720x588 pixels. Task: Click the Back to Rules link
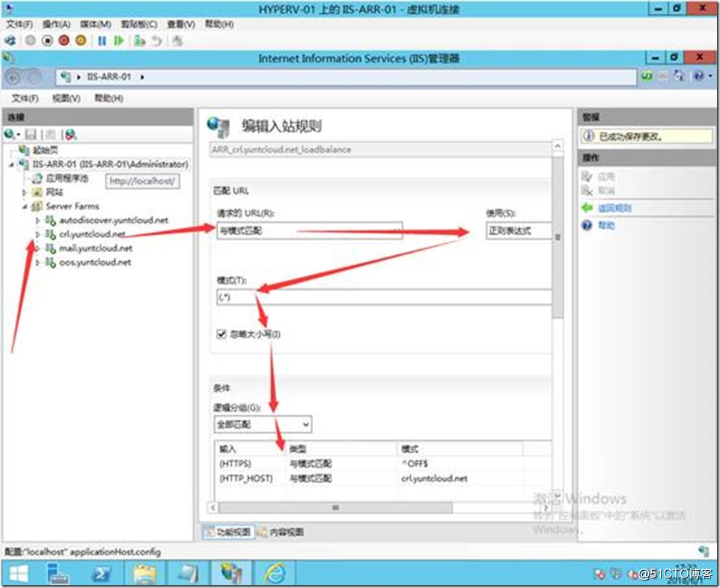point(614,208)
